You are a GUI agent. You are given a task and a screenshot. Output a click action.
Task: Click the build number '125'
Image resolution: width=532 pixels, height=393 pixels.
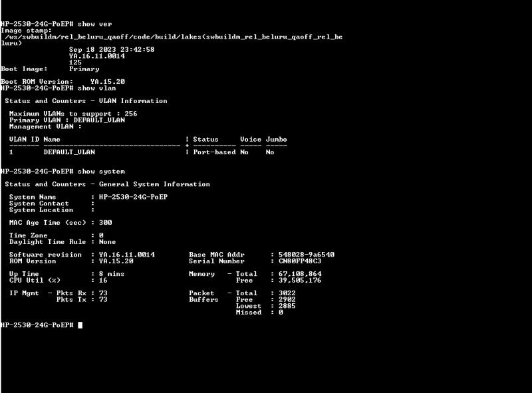click(75, 63)
